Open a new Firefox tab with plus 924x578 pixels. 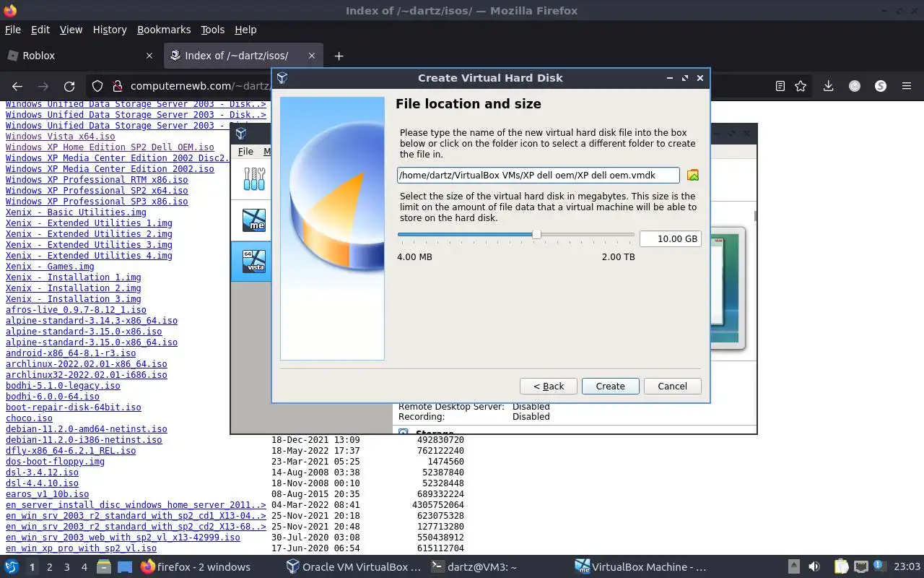point(339,56)
